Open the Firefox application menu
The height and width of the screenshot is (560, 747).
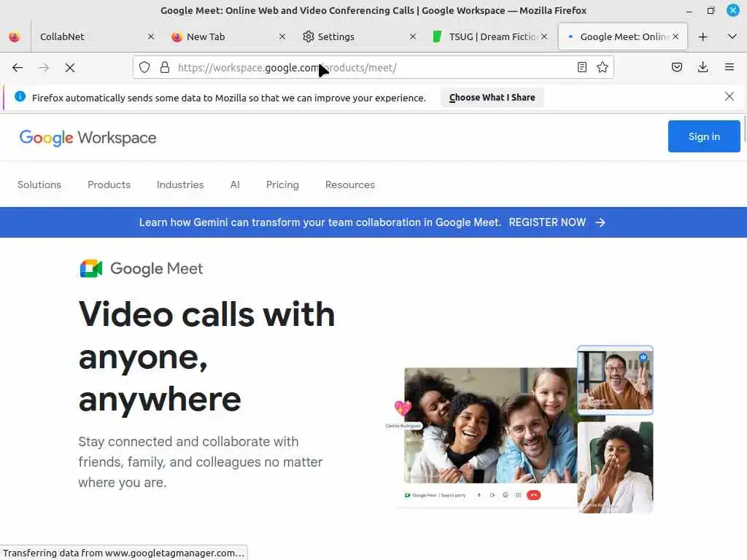(x=729, y=67)
